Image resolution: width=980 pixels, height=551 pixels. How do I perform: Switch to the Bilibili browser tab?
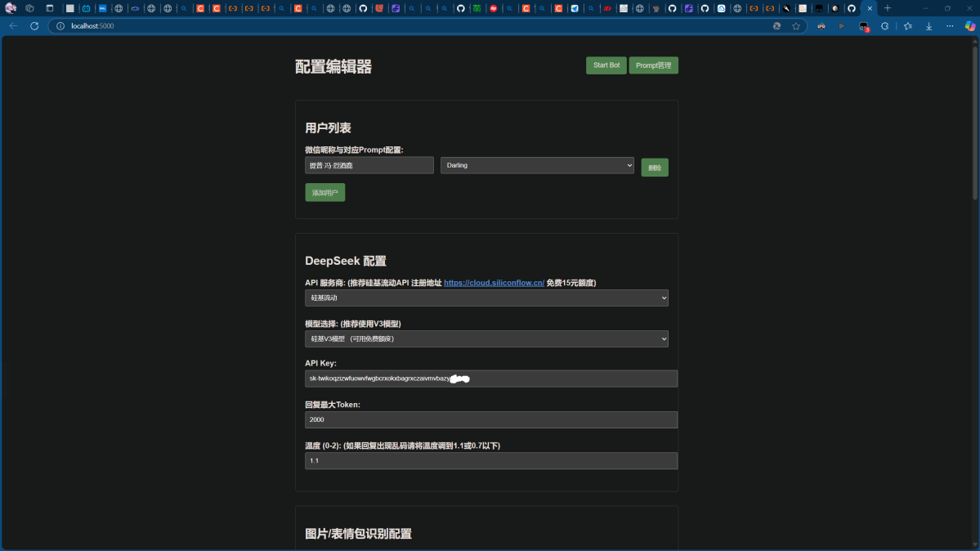[x=85, y=8]
